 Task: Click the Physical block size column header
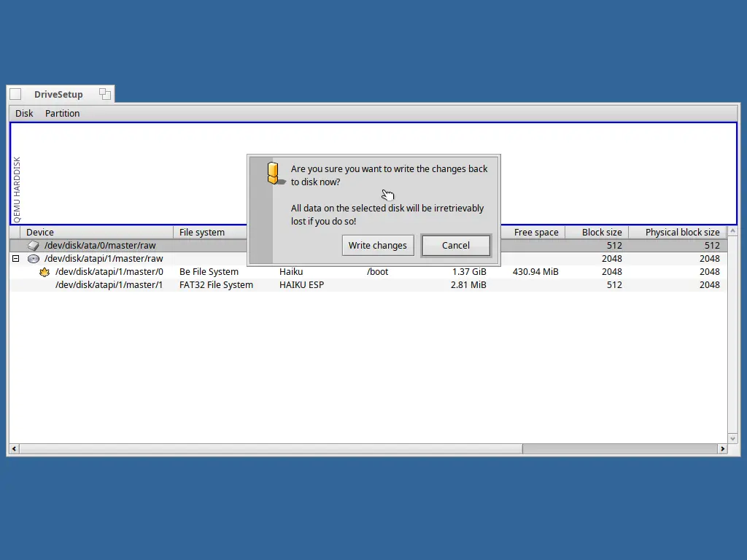pyautogui.click(x=678, y=233)
